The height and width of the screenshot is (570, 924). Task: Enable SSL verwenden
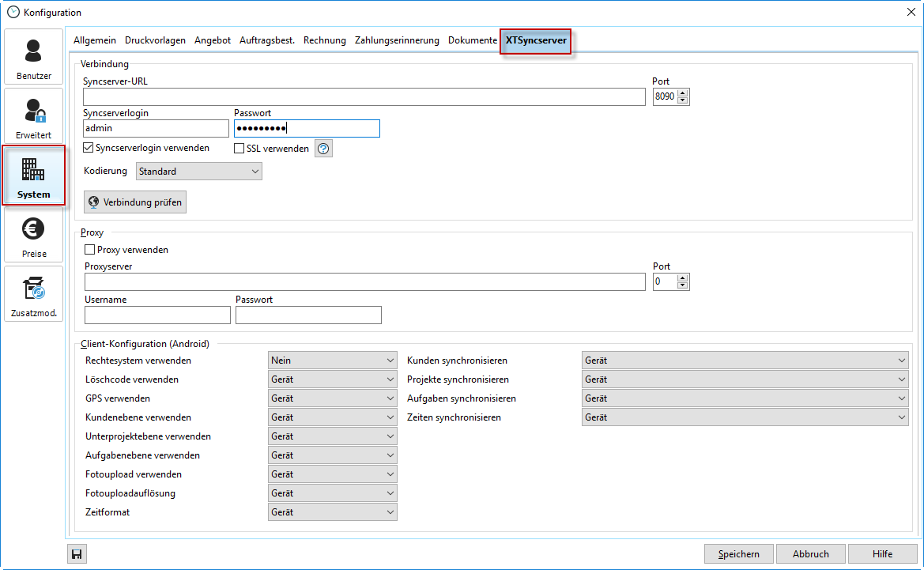point(238,148)
